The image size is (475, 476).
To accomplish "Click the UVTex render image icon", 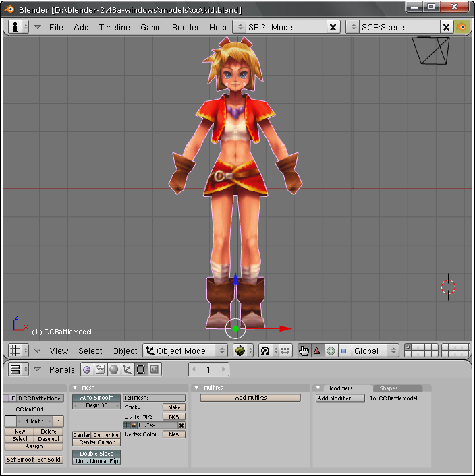I will 134,425.
